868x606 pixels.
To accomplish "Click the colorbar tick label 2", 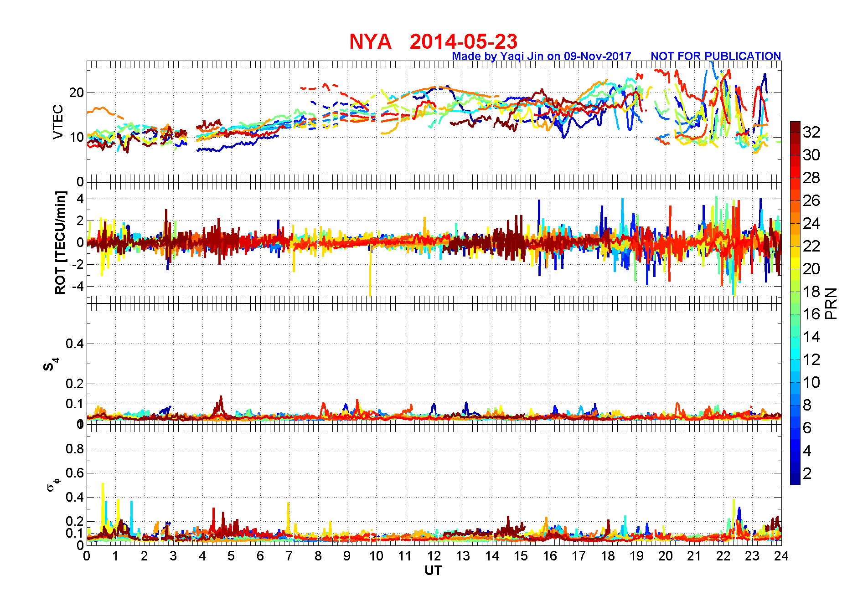I will click(807, 473).
